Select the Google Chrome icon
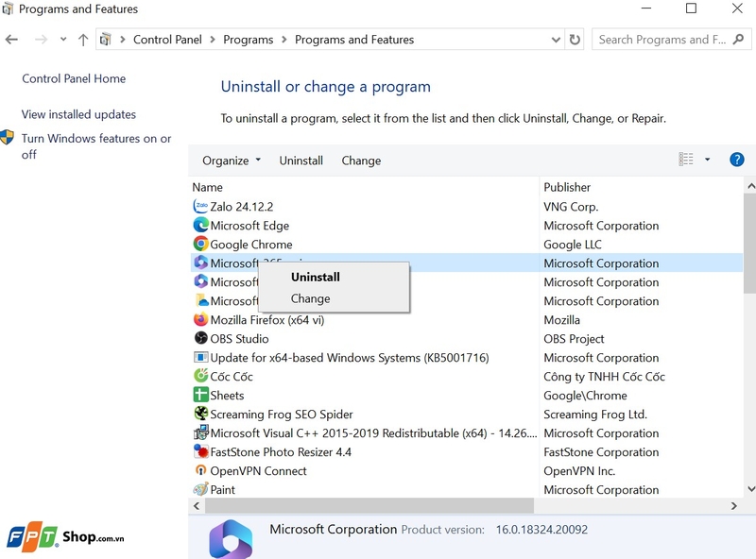The width and height of the screenshot is (756, 559). pyautogui.click(x=200, y=244)
